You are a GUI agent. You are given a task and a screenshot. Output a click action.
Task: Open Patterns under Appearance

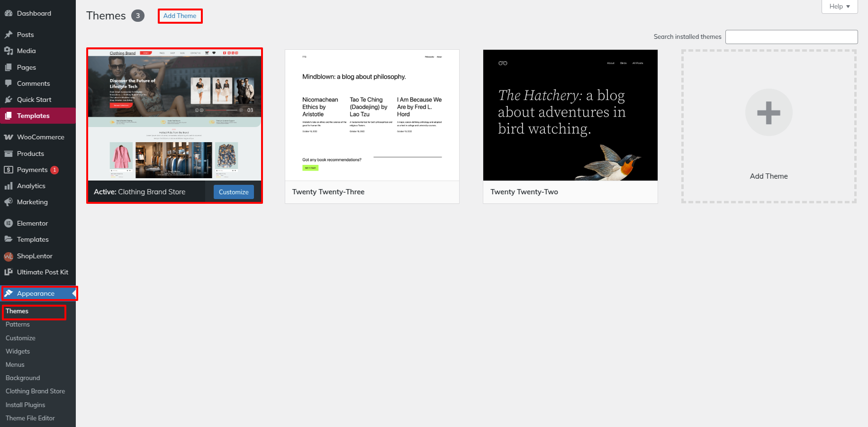18,324
